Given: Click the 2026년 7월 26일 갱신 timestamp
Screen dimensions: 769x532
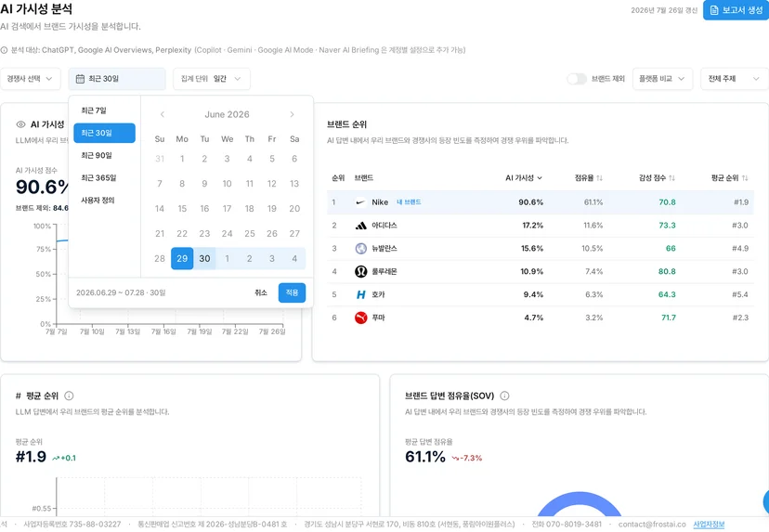Looking at the screenshot, I should [x=664, y=10].
